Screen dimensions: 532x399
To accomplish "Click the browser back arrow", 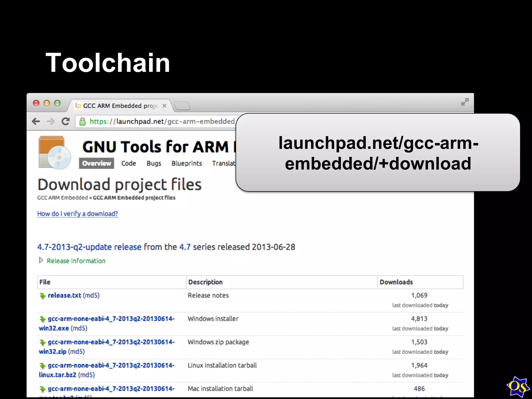I will (36, 121).
